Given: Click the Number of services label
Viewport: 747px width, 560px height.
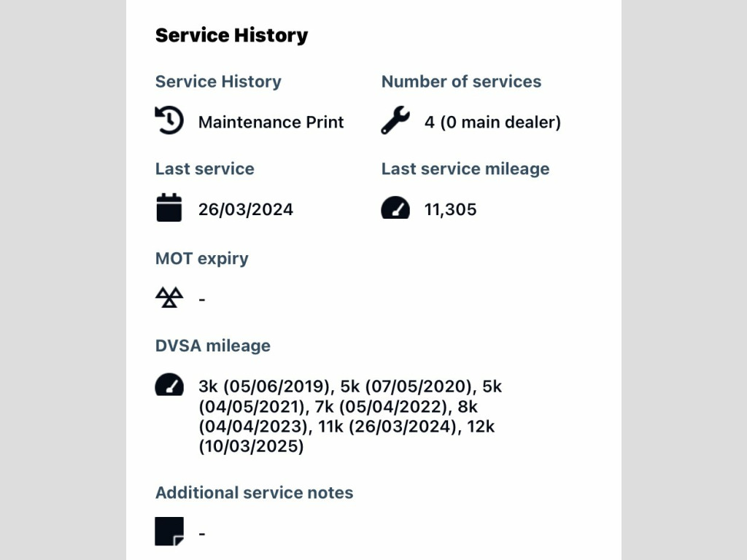Looking at the screenshot, I should pyautogui.click(x=461, y=82).
